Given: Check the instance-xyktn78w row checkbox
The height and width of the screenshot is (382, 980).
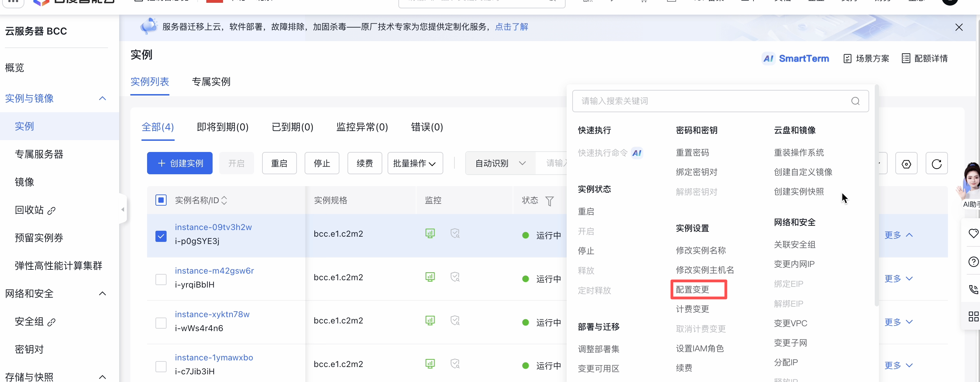Looking at the screenshot, I should 161,323.
